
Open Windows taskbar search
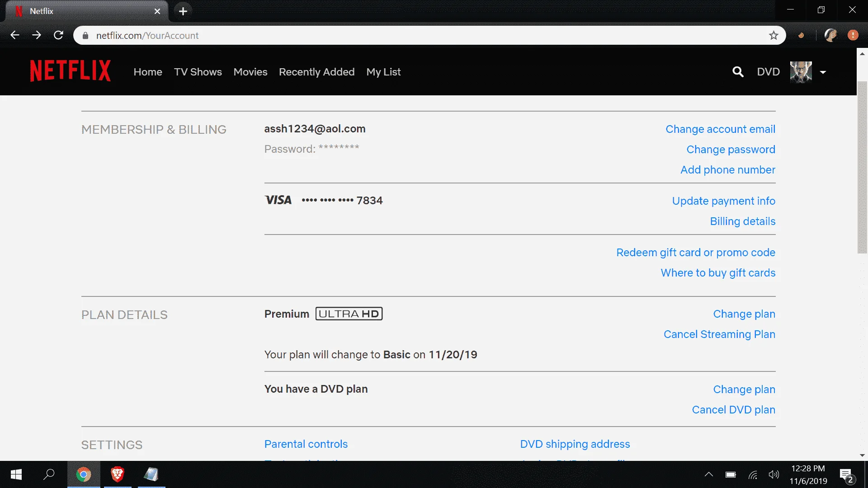[x=49, y=474]
